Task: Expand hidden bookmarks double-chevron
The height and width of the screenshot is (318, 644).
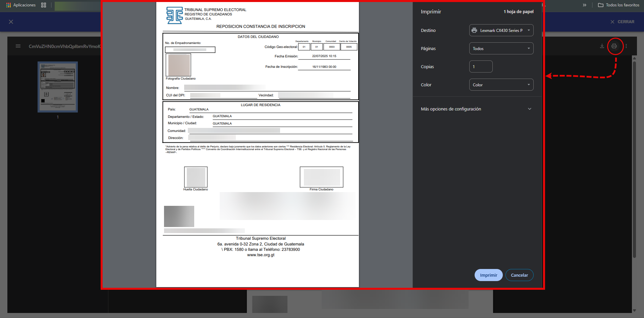Action: click(585, 5)
